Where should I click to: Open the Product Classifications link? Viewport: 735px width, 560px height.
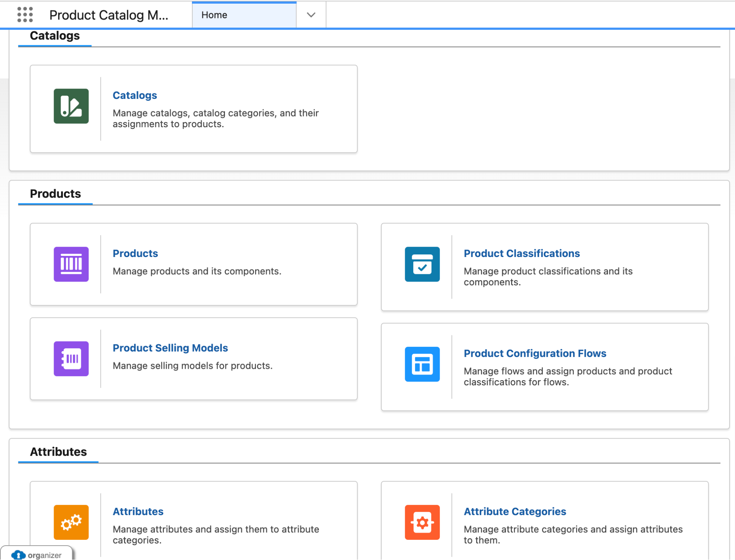coord(522,253)
